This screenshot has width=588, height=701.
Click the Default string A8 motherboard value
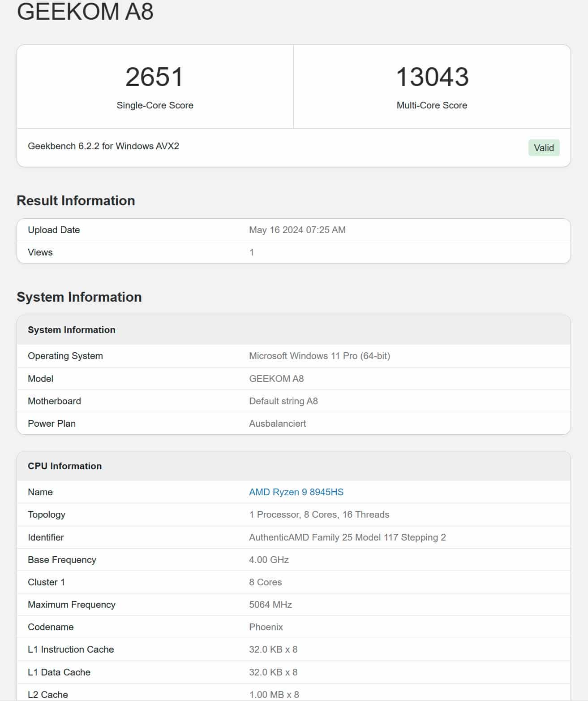tap(283, 401)
